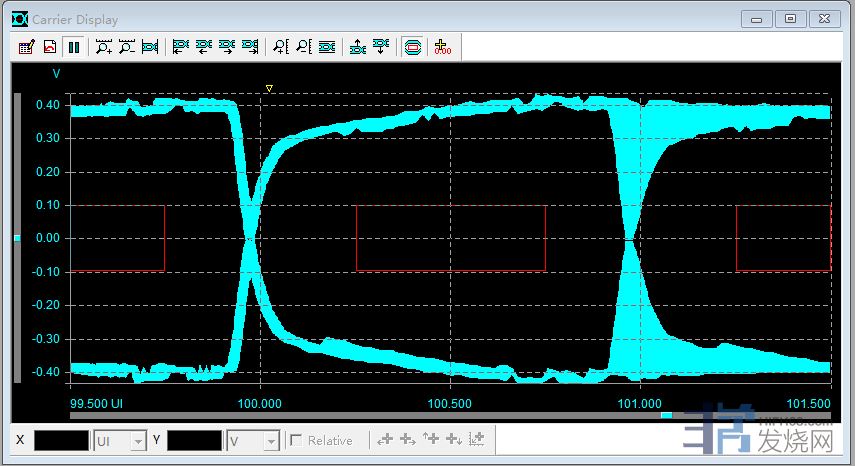Click the X coordinate input field

click(61, 440)
